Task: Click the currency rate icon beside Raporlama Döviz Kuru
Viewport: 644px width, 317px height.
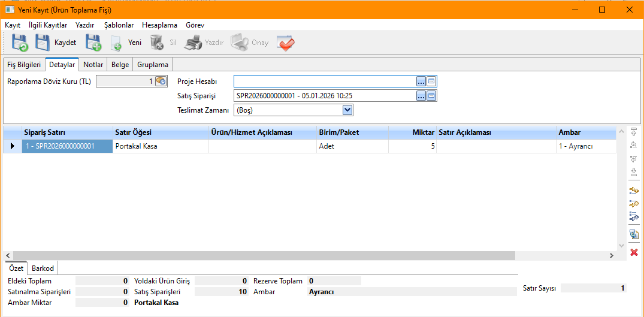Action: tap(161, 81)
